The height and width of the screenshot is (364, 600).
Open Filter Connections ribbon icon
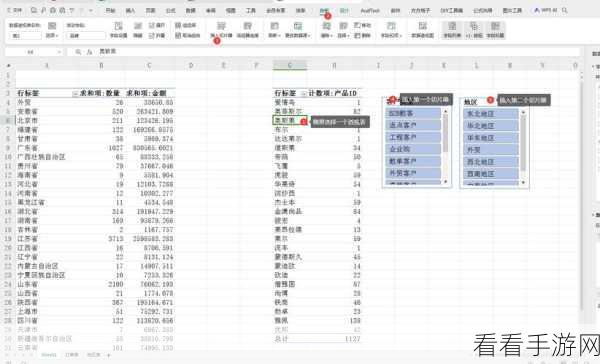[x=248, y=26]
